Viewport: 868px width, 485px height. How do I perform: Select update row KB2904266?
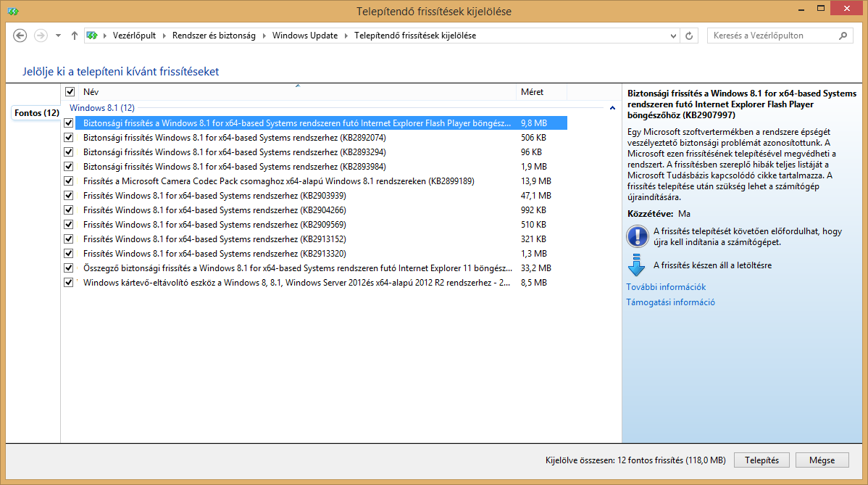322,210
